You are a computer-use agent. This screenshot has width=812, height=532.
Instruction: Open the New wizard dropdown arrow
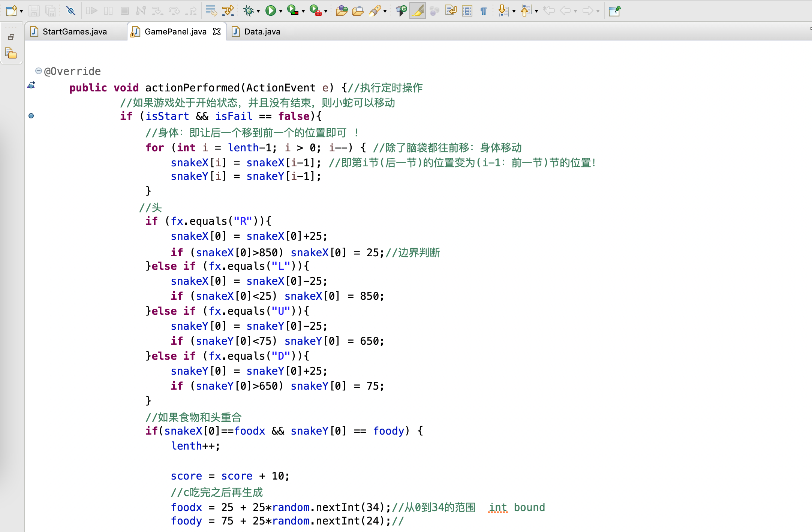coord(21,11)
